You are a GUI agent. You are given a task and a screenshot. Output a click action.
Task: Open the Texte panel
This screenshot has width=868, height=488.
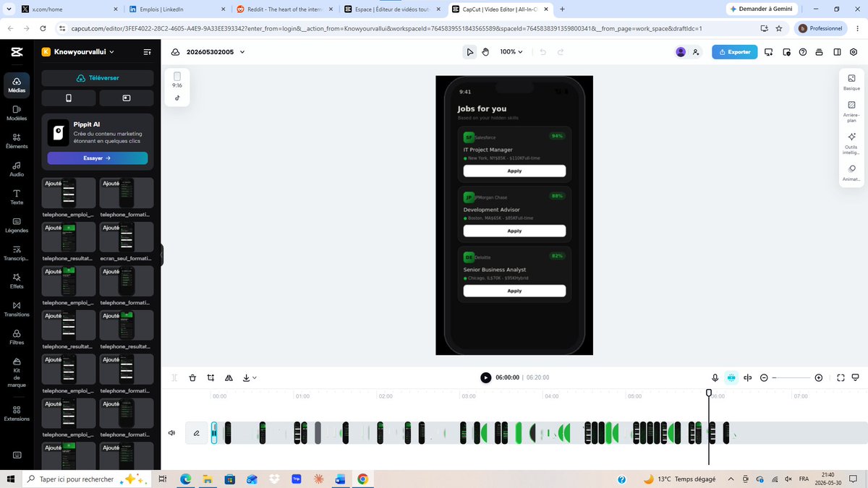(17, 197)
